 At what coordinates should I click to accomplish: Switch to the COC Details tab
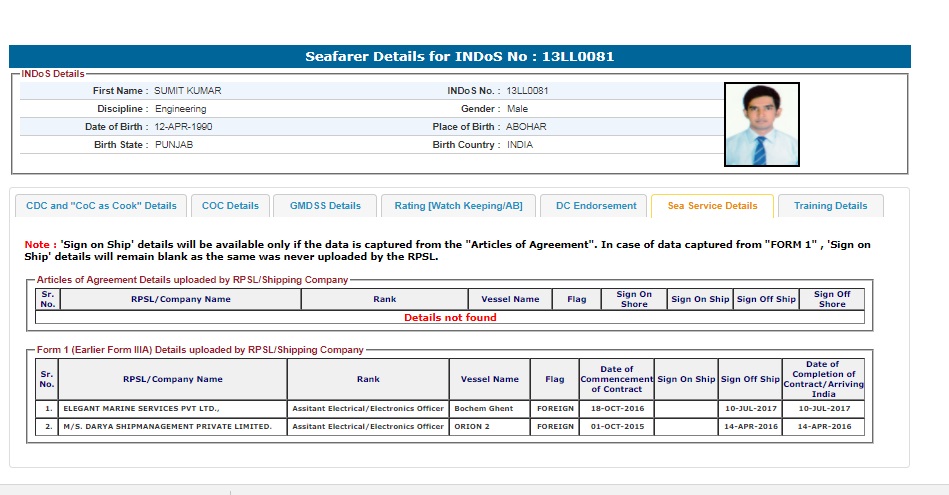coord(230,206)
